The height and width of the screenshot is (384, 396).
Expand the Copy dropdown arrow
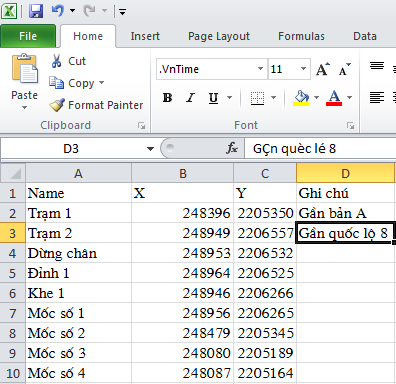(101, 83)
